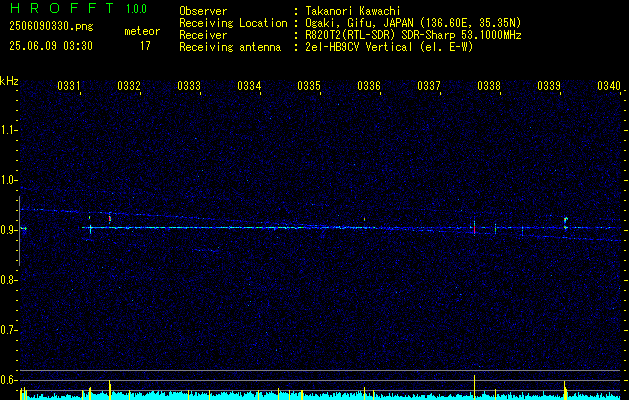The height and width of the screenshot is (400, 629).
Task: Click time marker 0336
Action: coord(369,85)
